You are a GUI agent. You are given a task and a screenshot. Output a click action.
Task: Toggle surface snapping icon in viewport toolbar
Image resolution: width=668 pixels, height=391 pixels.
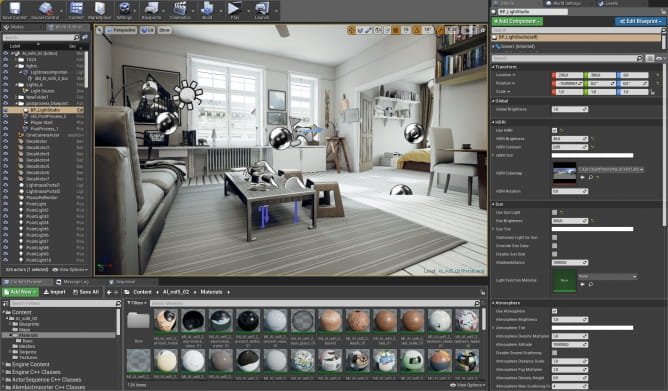(387, 30)
